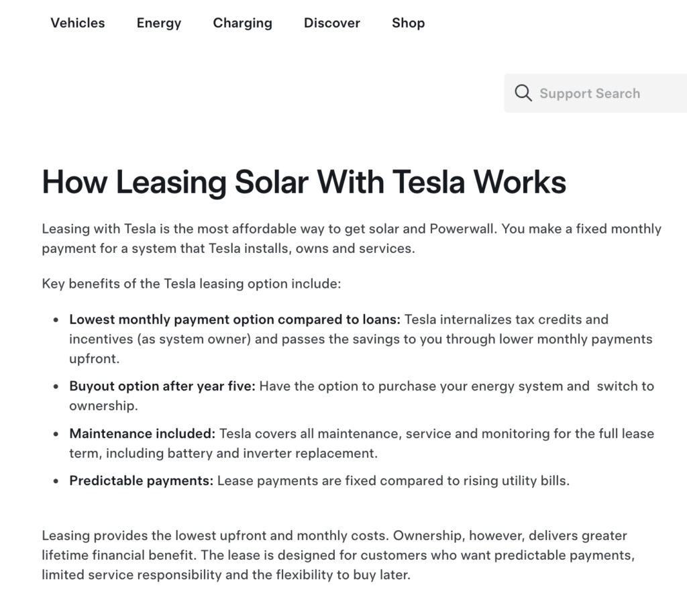This screenshot has height=616, width=687.
Task: Click the "Buyout option after year five" label
Action: 162,387
